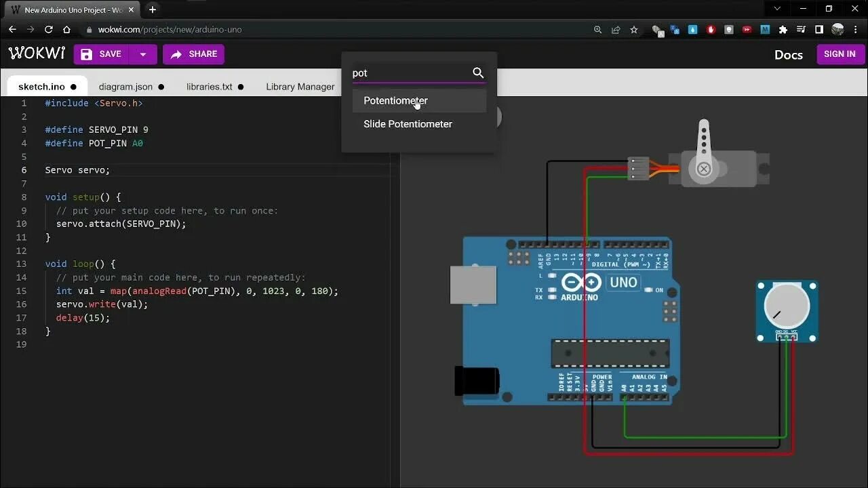Click the gray lightbulb extension icon
Screen dimensions: 868x488
(729, 30)
